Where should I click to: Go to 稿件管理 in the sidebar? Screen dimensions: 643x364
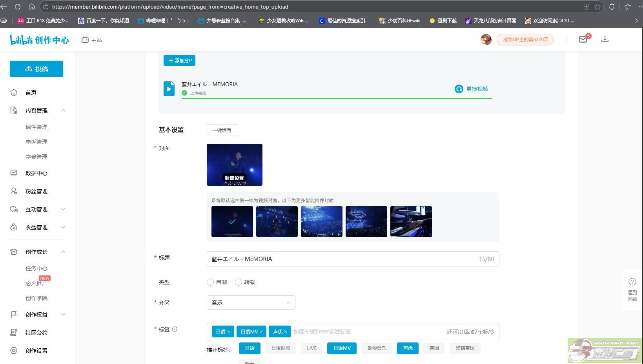pyautogui.click(x=36, y=127)
